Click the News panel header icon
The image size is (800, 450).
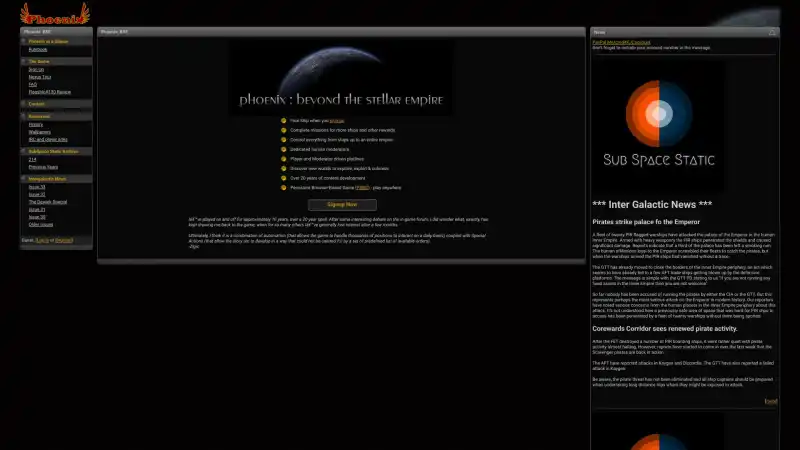pos(772,32)
